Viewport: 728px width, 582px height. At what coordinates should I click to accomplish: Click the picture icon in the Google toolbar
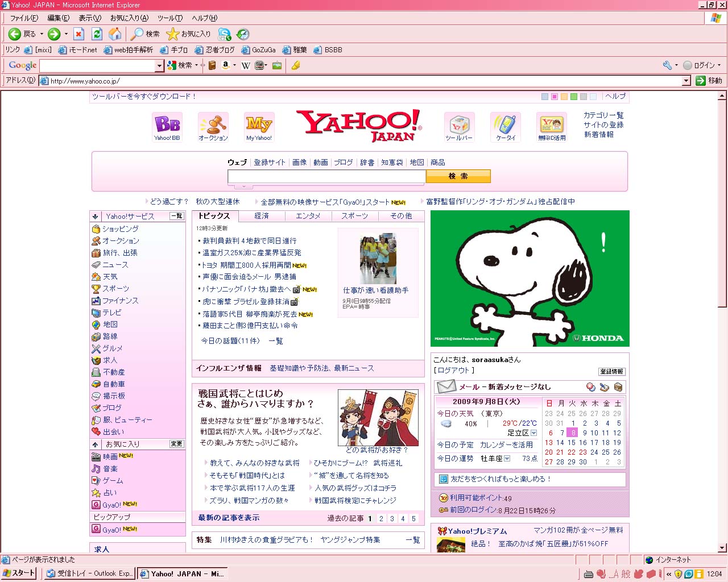[x=277, y=65]
